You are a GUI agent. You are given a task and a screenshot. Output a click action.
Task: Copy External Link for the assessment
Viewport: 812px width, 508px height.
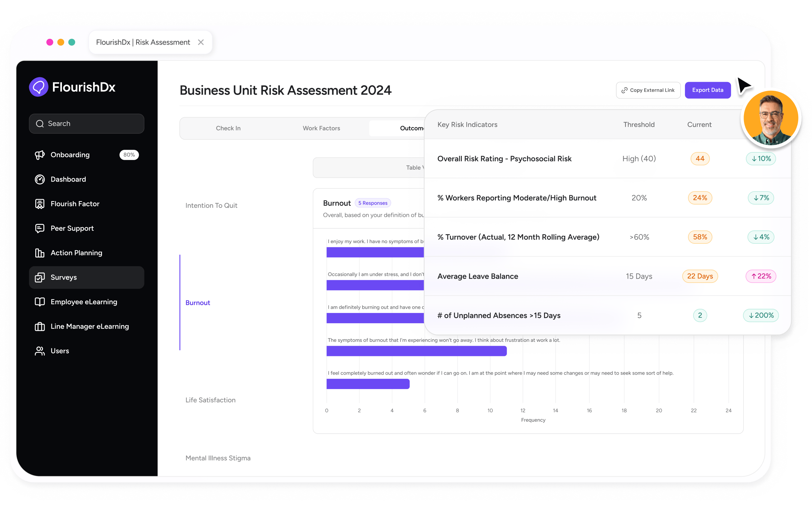648,90
